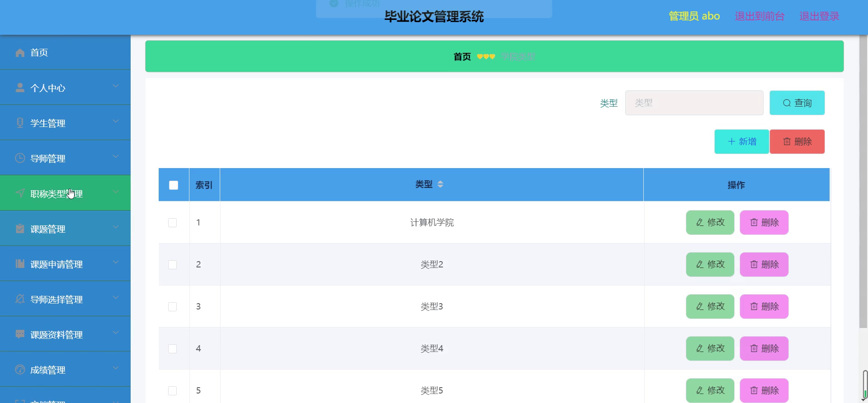Click 退出到前台 link in header
Image resolution: width=868 pixels, height=403 pixels.
(x=759, y=16)
